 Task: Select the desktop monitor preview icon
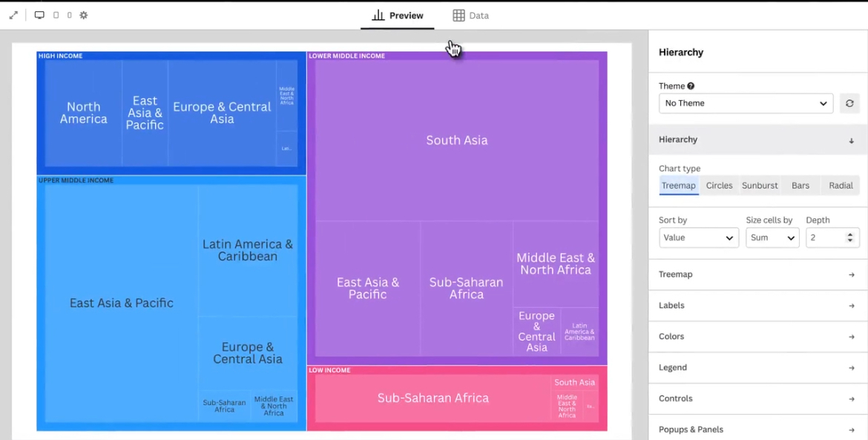point(39,15)
